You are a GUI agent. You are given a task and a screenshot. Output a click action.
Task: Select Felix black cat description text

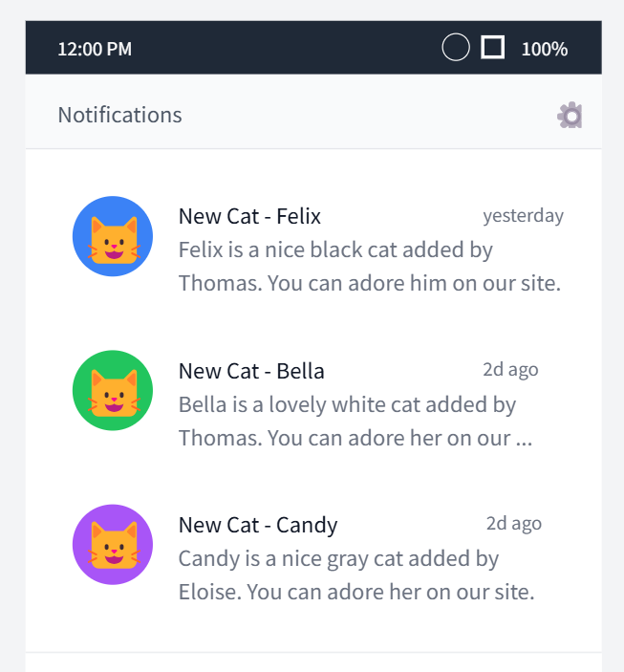[335, 250]
